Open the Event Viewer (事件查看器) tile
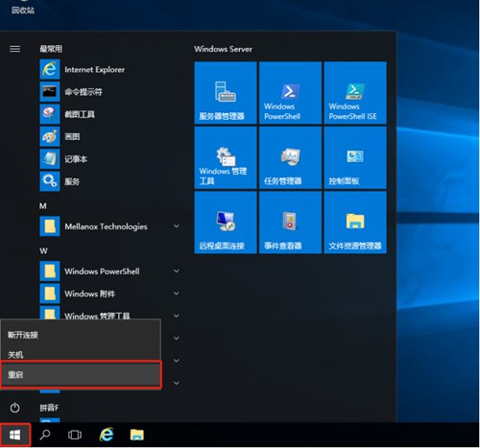480x448 pixels. [290, 223]
